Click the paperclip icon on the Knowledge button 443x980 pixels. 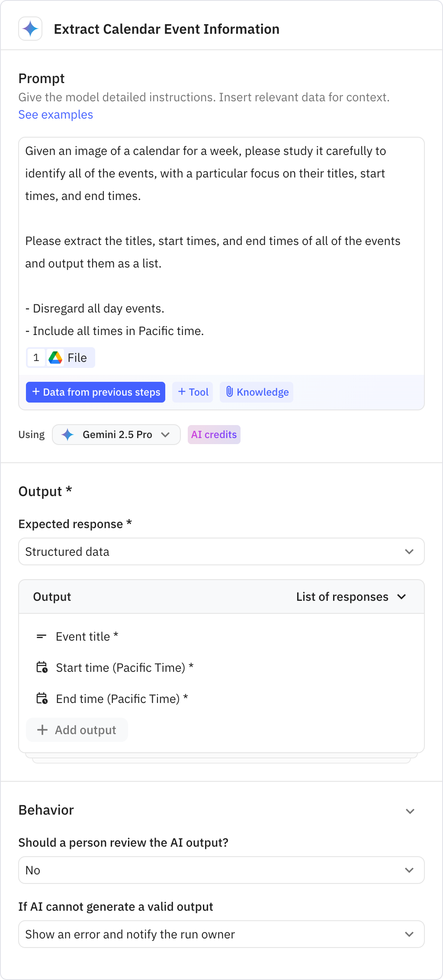pyautogui.click(x=231, y=392)
